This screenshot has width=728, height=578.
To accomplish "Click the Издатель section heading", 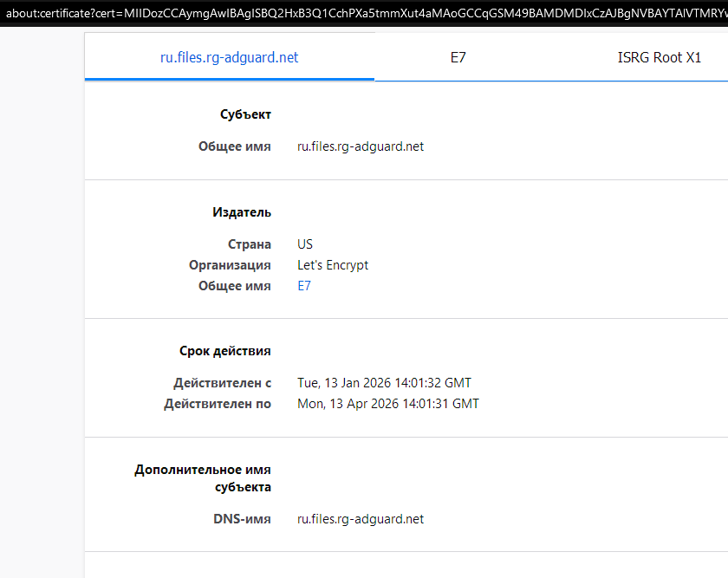I will pos(242,212).
